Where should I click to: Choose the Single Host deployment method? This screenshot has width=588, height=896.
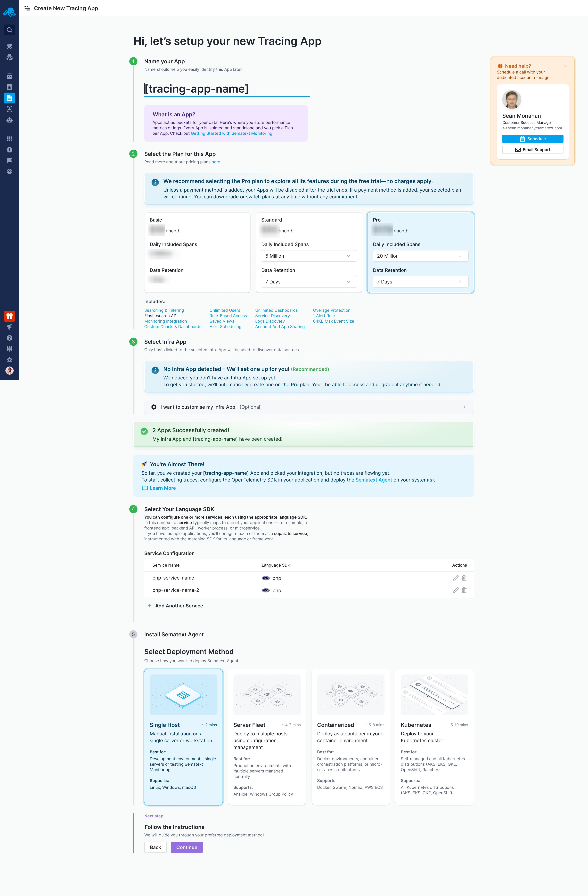(x=183, y=737)
